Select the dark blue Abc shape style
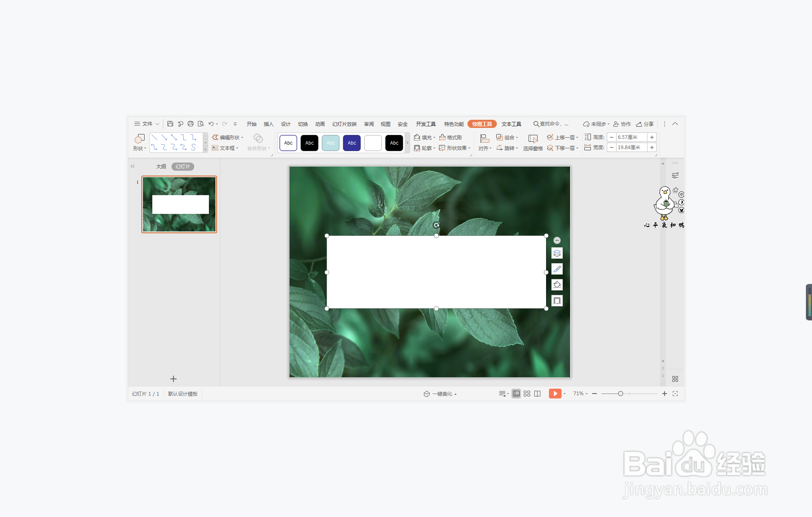 (352, 143)
